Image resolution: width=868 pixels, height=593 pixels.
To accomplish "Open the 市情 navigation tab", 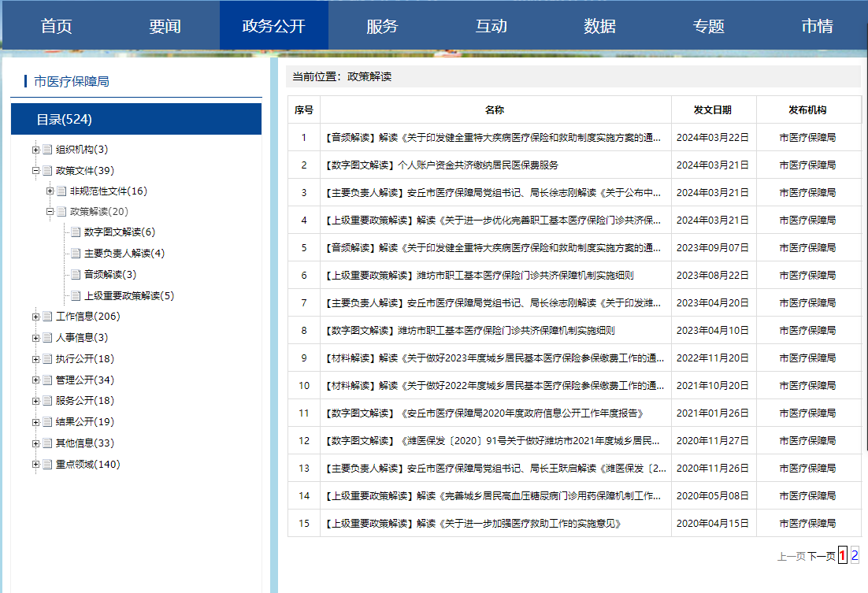I will tap(817, 26).
